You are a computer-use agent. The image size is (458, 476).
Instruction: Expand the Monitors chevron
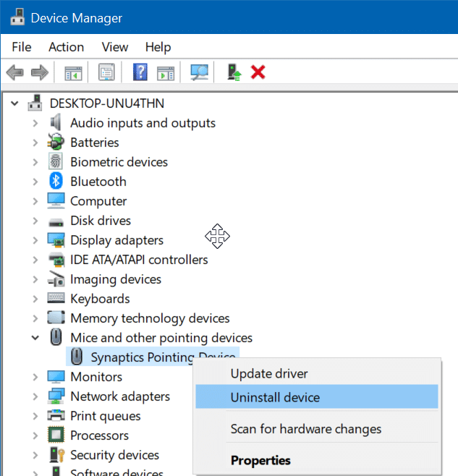pos(35,377)
